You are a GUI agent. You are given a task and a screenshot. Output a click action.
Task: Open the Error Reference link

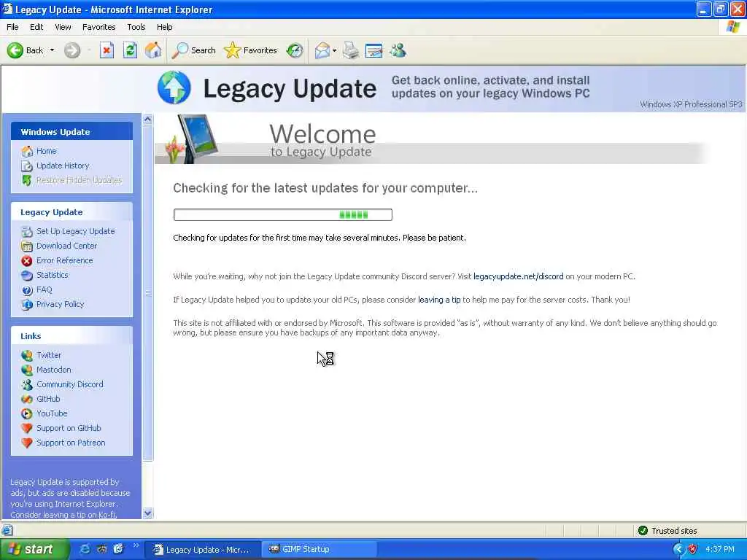pyautogui.click(x=65, y=260)
